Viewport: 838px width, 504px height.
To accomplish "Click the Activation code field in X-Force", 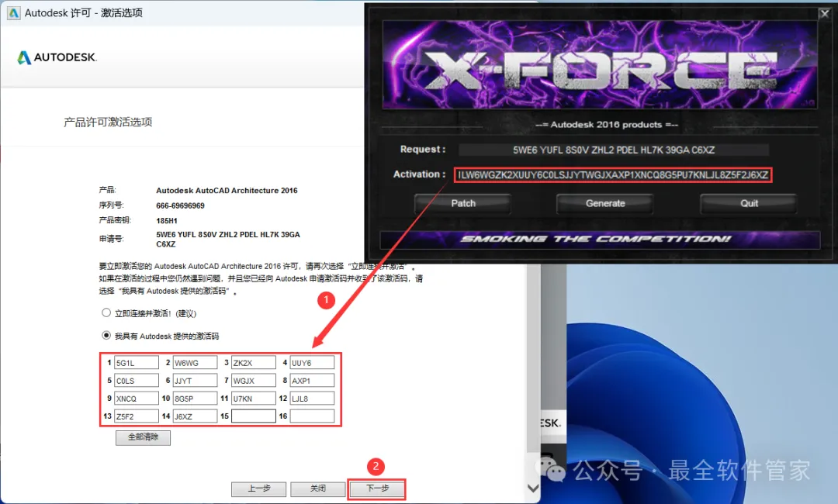I will (x=613, y=174).
